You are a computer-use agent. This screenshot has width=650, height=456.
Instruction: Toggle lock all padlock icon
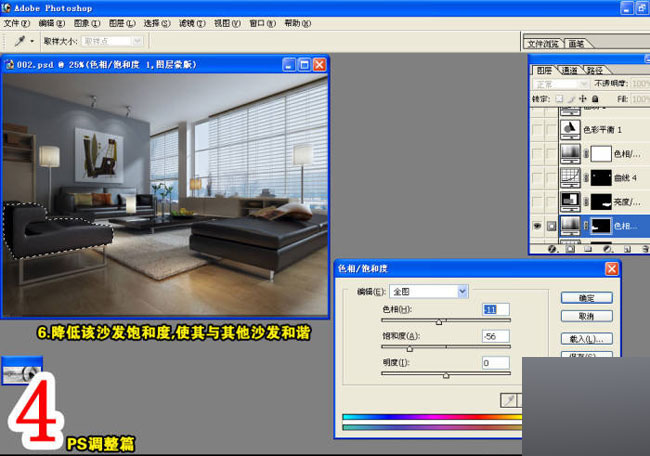pos(595,99)
